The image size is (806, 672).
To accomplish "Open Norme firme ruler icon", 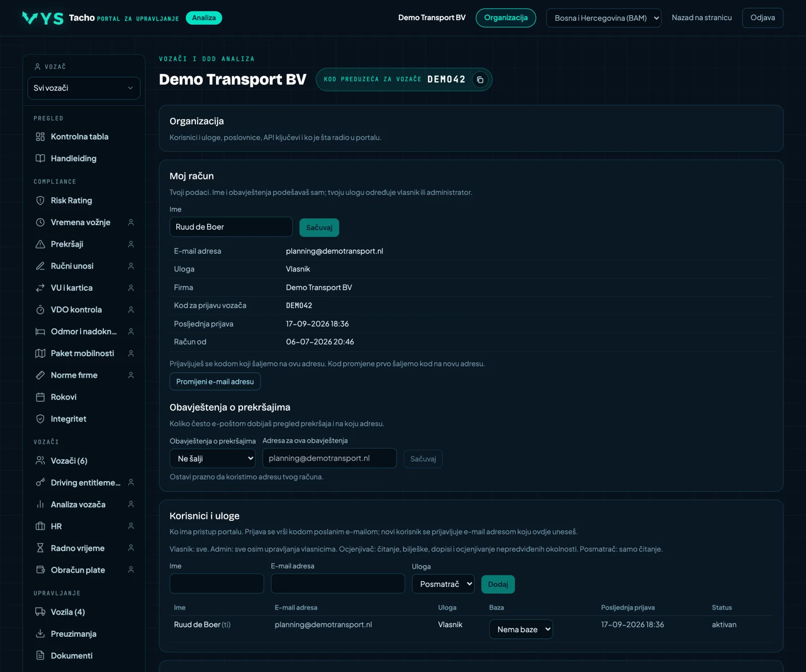I will pos(40,375).
